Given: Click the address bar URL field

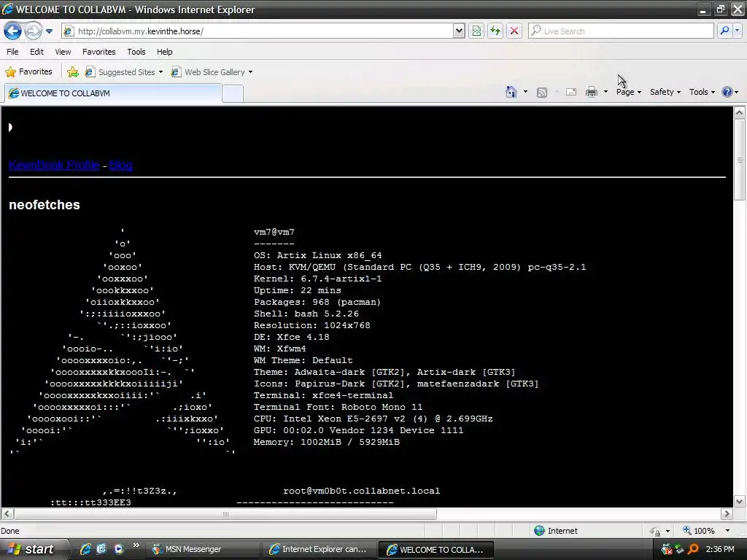Looking at the screenshot, I should tap(258, 31).
